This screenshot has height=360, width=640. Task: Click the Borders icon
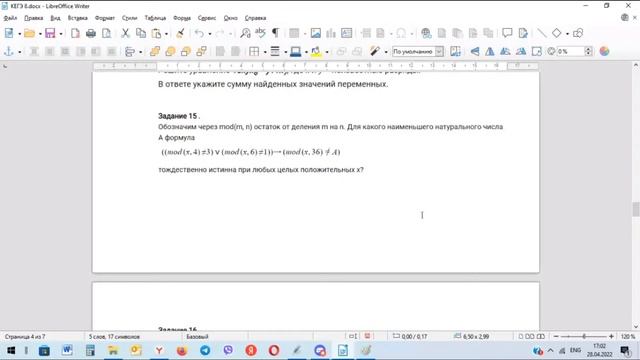tap(254, 51)
